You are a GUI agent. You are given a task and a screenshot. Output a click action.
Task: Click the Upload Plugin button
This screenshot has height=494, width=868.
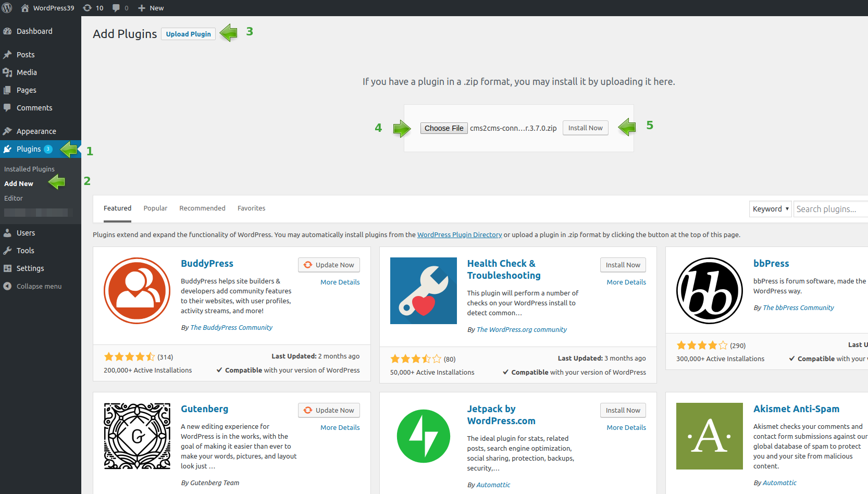188,34
